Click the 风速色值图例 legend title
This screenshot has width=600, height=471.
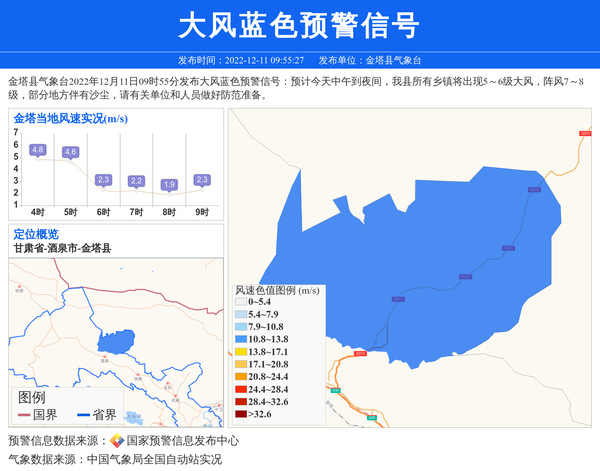pos(277,290)
